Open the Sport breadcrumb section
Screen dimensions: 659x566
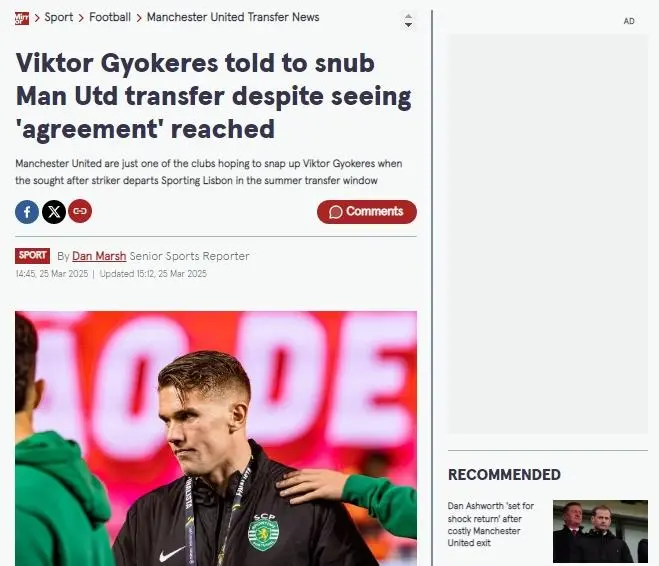(x=59, y=17)
